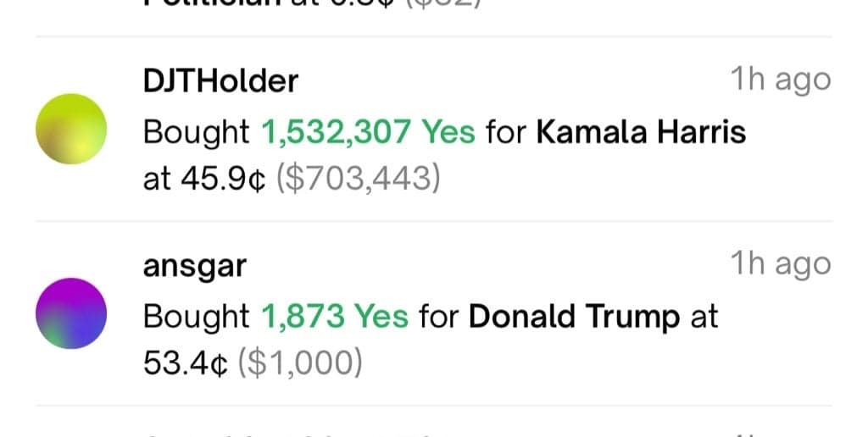Screen dimensions: 868x437
Task: Click DJTHolder's yellow-green gradient avatar
Action: point(71,130)
